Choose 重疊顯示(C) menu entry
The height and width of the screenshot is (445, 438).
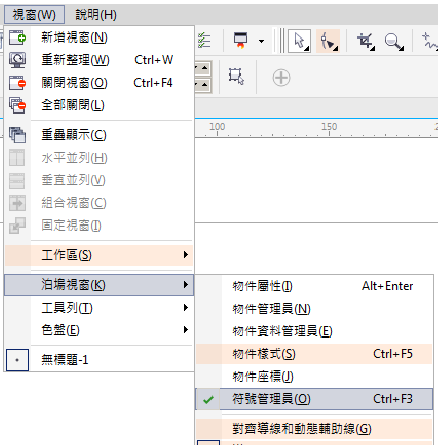point(99,135)
